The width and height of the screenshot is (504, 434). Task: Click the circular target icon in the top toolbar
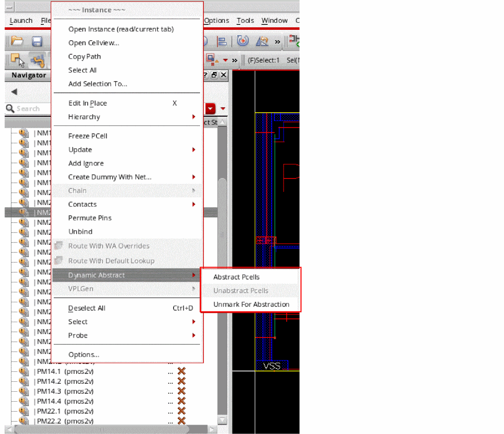point(243,42)
